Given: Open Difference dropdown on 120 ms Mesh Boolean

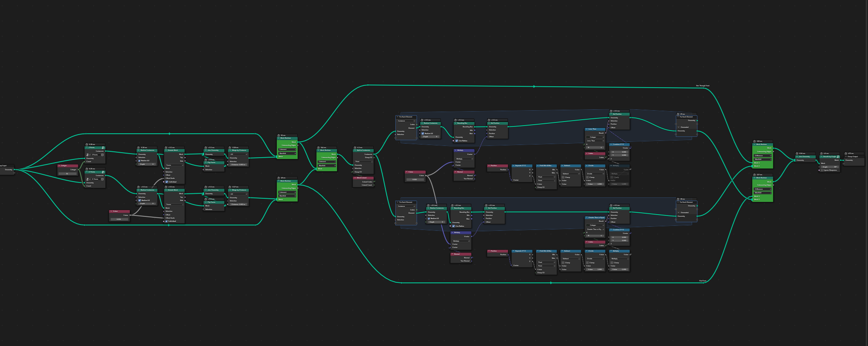Looking at the screenshot, I should (x=763, y=155).
